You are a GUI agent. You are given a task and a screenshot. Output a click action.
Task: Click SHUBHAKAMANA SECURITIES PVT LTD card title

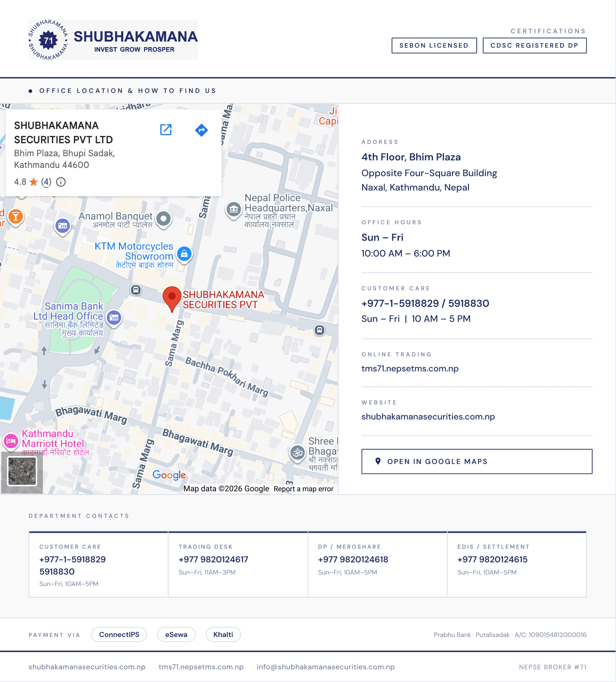(64, 132)
